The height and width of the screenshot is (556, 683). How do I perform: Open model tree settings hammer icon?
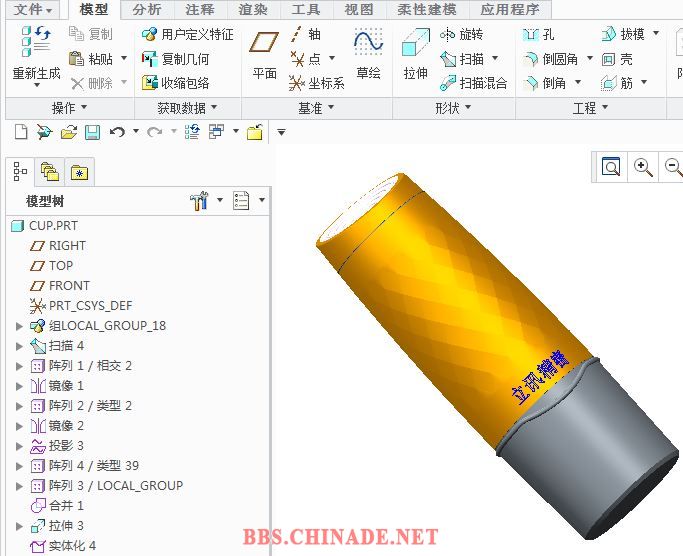pyautogui.click(x=199, y=201)
